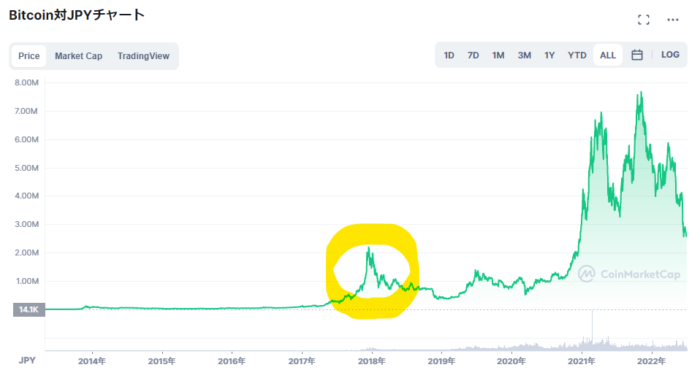Click the 2016年 x-axis label
This screenshot has width=700, height=370.
[x=232, y=361]
